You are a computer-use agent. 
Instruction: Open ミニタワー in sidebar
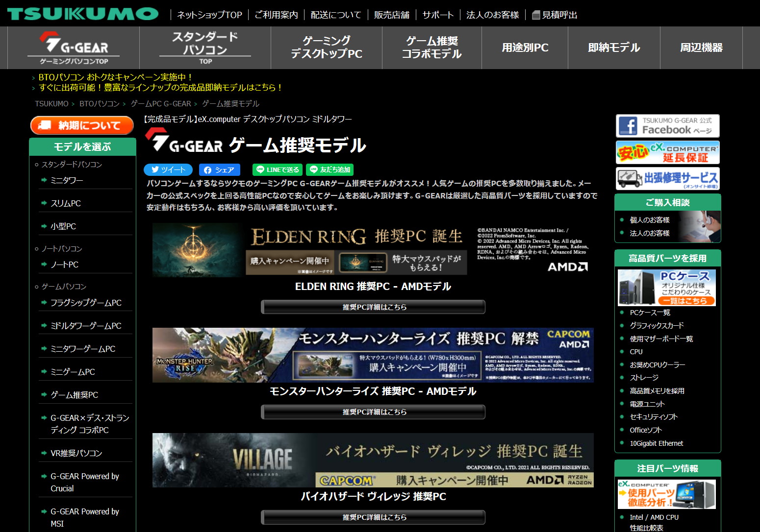[67, 180]
